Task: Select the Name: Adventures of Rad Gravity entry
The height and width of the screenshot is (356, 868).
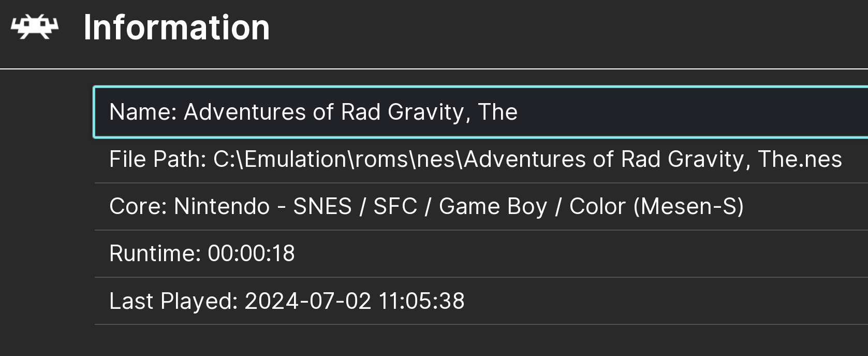Action: pos(481,112)
